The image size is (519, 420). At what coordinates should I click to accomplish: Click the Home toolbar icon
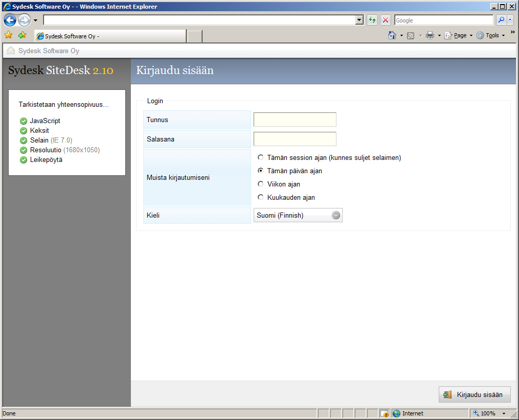[x=392, y=35]
